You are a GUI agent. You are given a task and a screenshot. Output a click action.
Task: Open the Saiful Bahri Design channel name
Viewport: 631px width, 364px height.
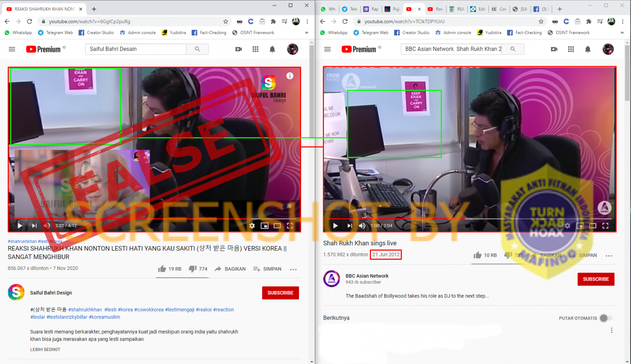51,293
